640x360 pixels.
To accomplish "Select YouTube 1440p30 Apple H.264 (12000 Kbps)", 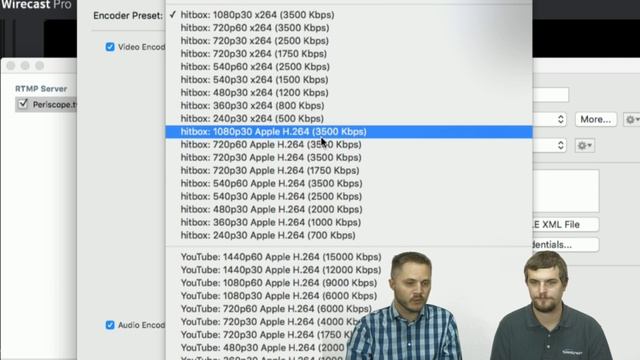I will tap(281, 270).
